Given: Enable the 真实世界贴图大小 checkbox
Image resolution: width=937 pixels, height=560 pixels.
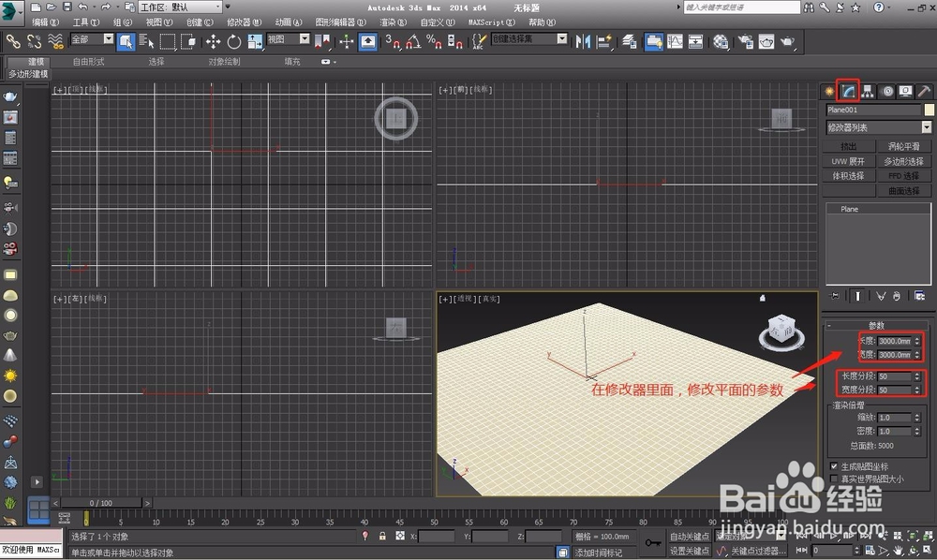Looking at the screenshot, I should 834,479.
